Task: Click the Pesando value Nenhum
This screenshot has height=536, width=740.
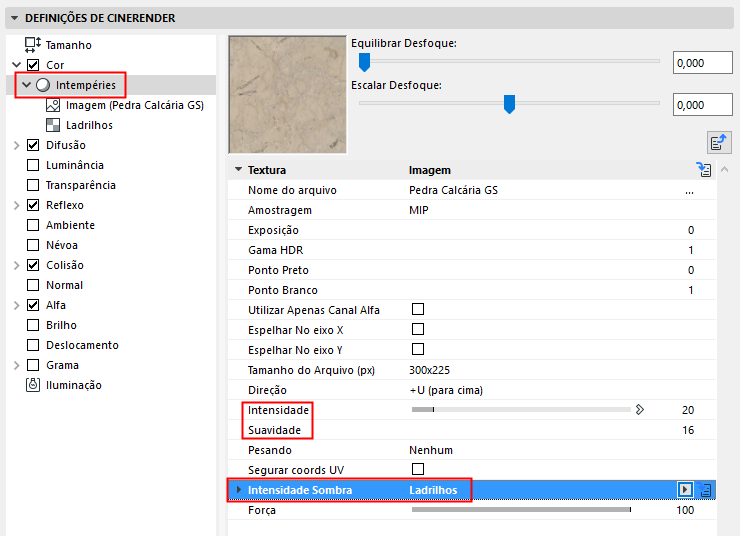Action: pos(431,450)
